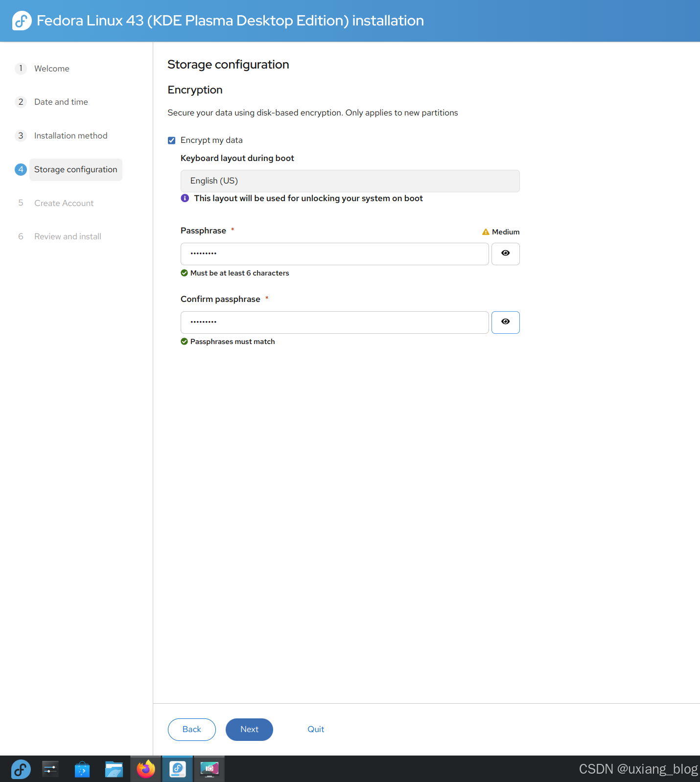The height and width of the screenshot is (782, 700).
Task: Open the Installation method step
Action: (x=71, y=136)
